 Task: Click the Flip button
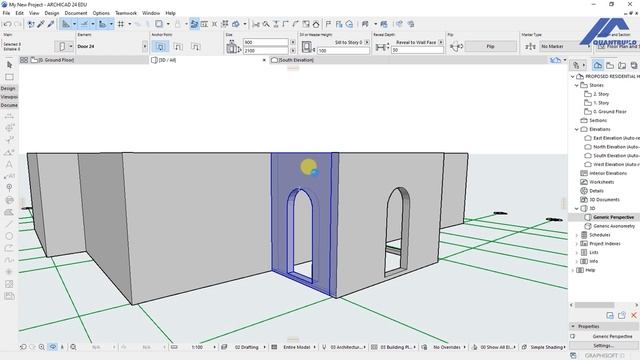click(490, 47)
